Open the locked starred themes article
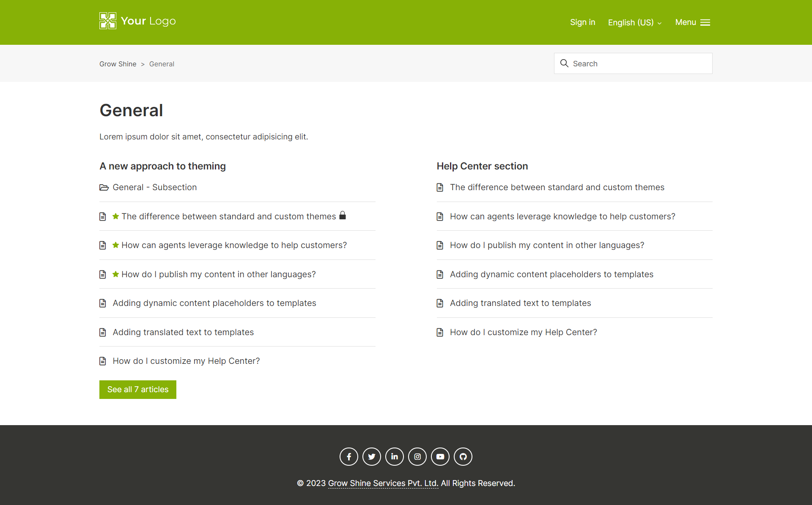 click(228, 216)
